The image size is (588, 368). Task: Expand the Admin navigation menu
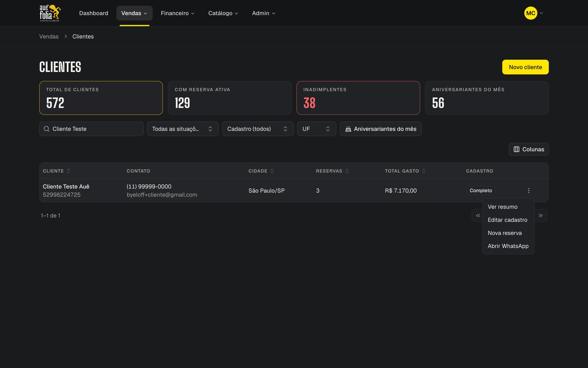coord(263,13)
